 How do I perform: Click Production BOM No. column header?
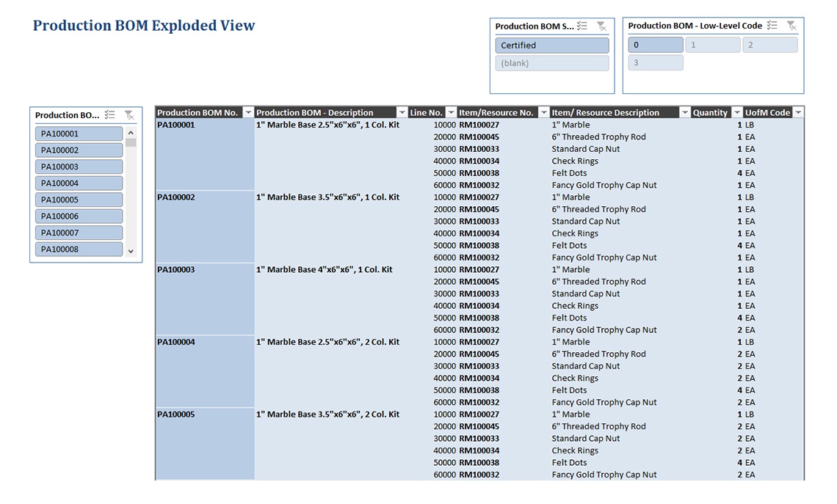pos(198,112)
